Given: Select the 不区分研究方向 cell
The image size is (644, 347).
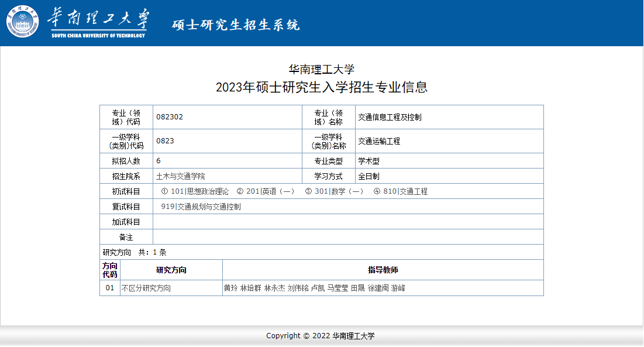Looking at the screenshot, I should pyautogui.click(x=171, y=288).
